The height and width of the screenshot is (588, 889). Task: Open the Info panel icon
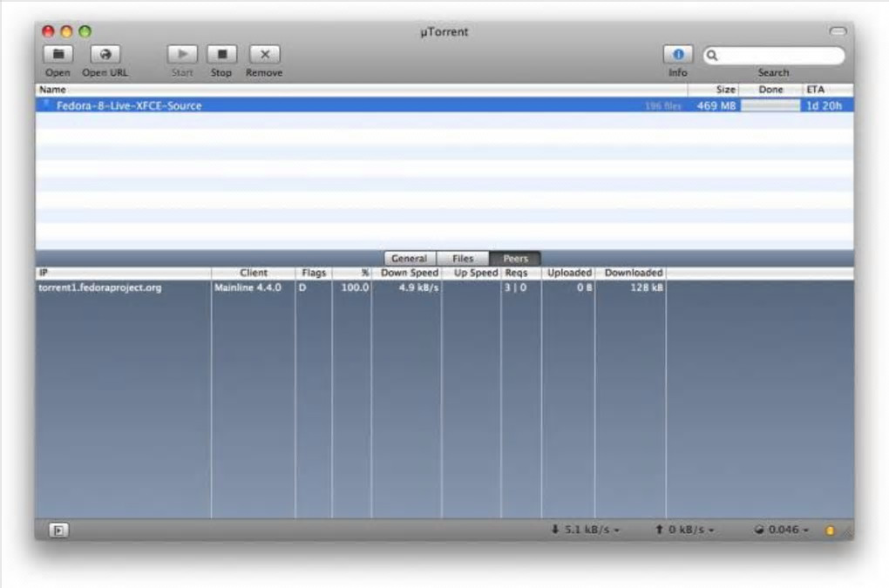click(x=678, y=54)
